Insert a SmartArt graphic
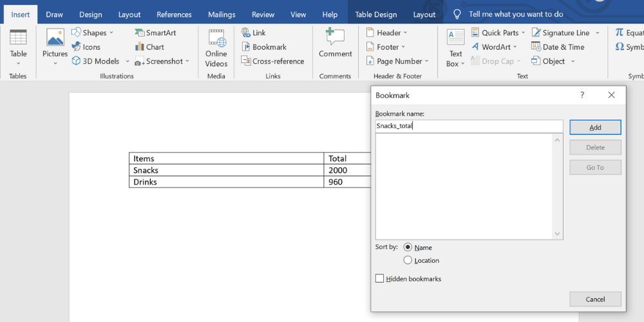644x322 pixels. (x=155, y=33)
